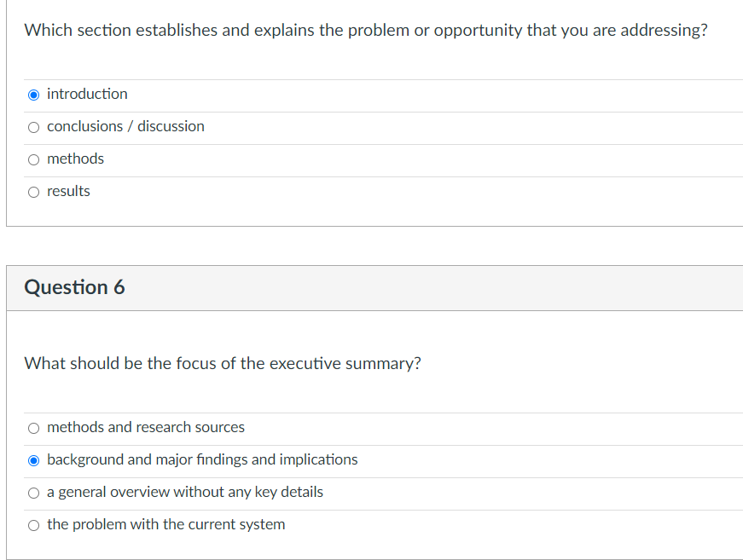Deselect the selected introduction option
743x560 pixels.
pyautogui.click(x=33, y=94)
